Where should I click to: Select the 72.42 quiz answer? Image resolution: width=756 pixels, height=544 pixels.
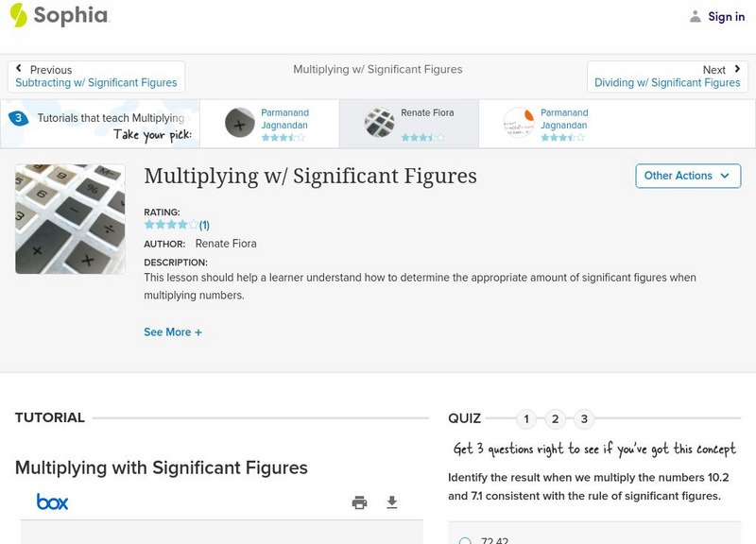(465, 541)
